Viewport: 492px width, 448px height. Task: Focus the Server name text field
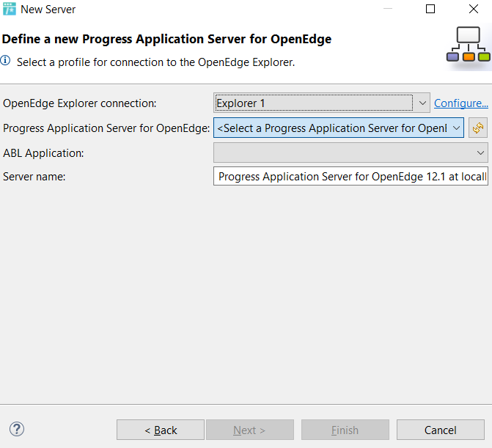(x=350, y=176)
